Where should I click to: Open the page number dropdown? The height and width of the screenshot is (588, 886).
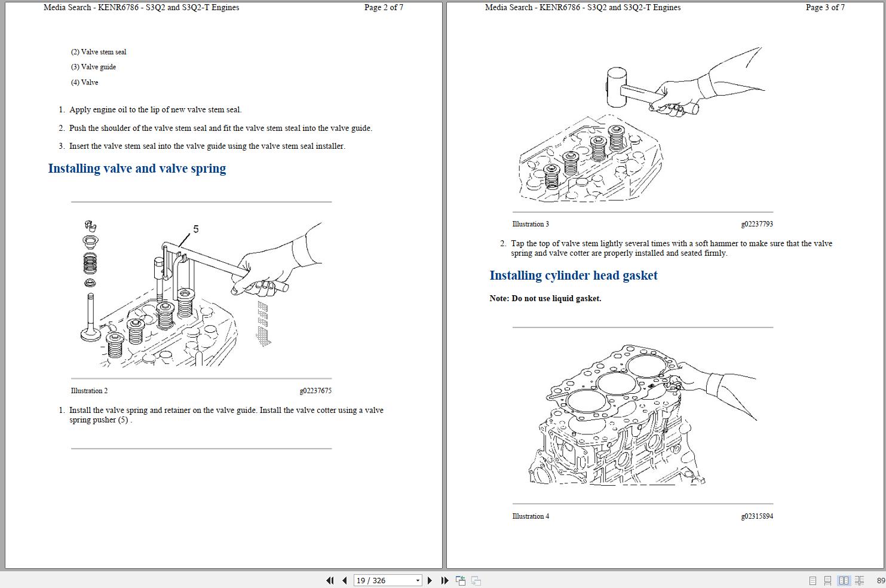point(418,580)
